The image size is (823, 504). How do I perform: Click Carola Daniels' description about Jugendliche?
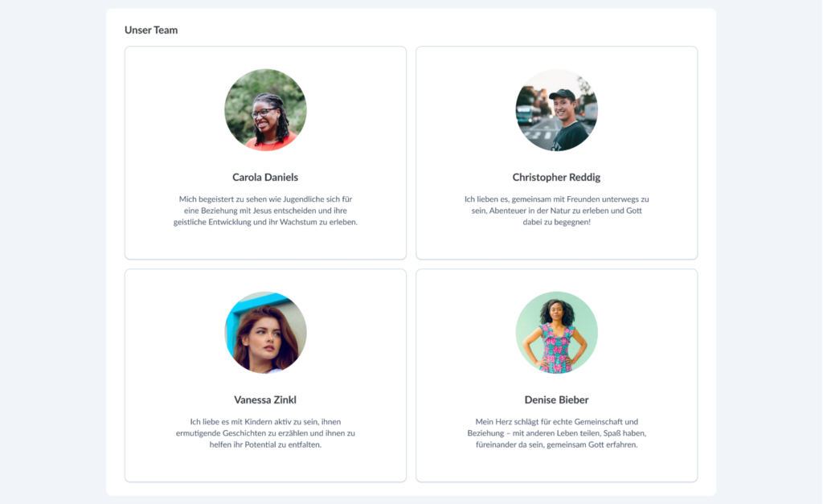tap(265, 211)
